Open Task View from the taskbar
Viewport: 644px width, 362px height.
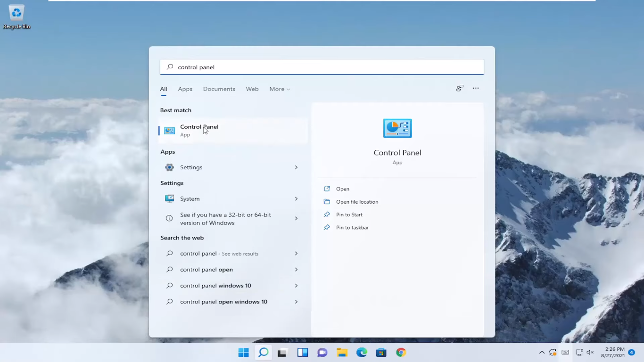[x=282, y=353]
